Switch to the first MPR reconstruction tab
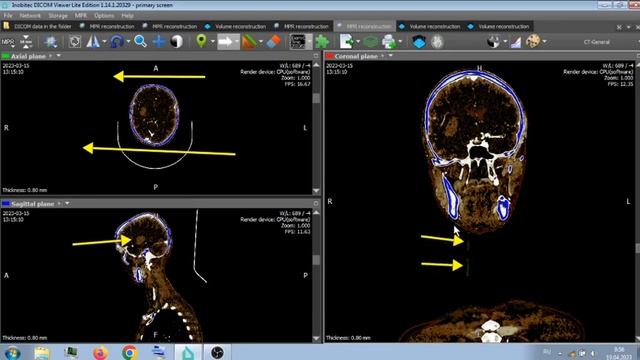The image size is (640, 360). pos(107,26)
